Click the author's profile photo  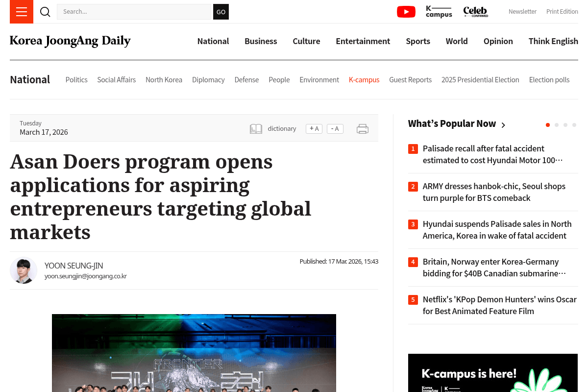coord(24,270)
